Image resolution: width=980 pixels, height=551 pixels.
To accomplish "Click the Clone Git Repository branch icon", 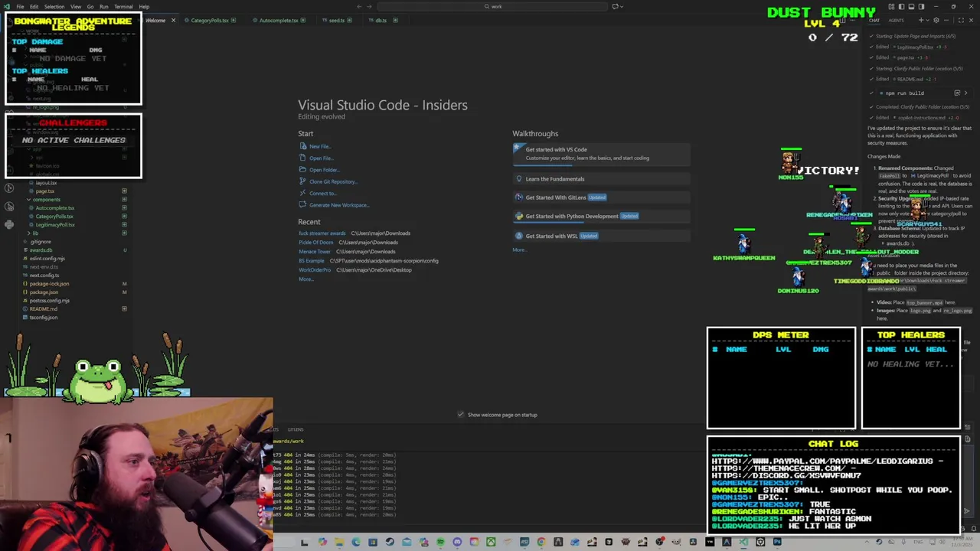I will 302,181.
